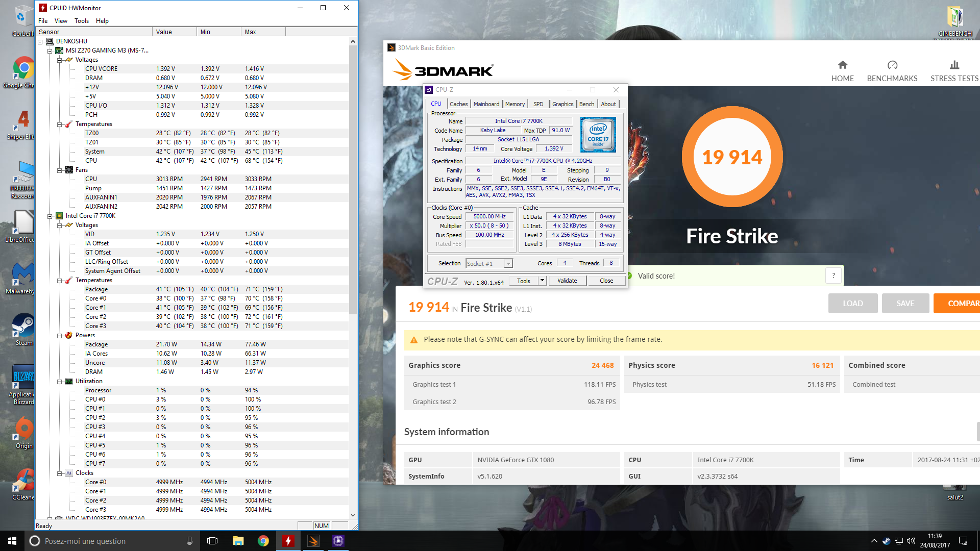This screenshot has height=551, width=980.
Task: Open the STRESS TESTS icon in 3DMark
Action: pos(954,65)
